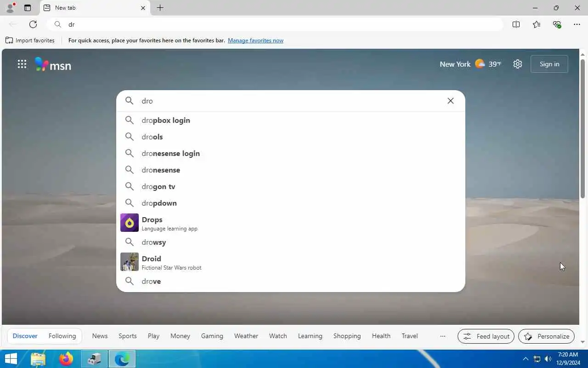Viewport: 588px width, 368px height.
Task: Click the MSN logo
Action: click(53, 65)
